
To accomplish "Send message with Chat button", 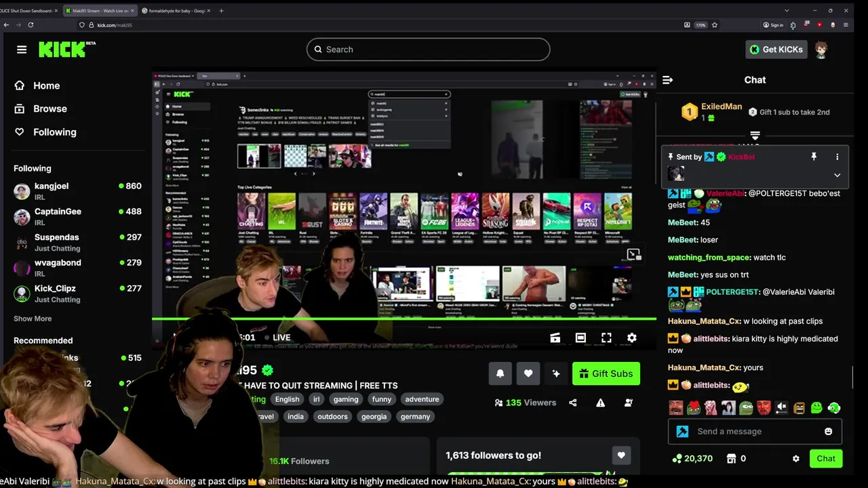I will coord(826,459).
